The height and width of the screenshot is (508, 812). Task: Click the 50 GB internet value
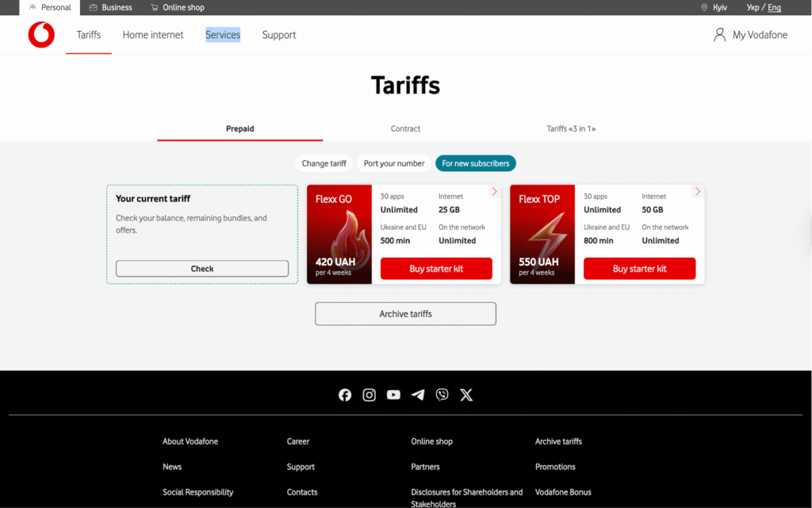(653, 209)
